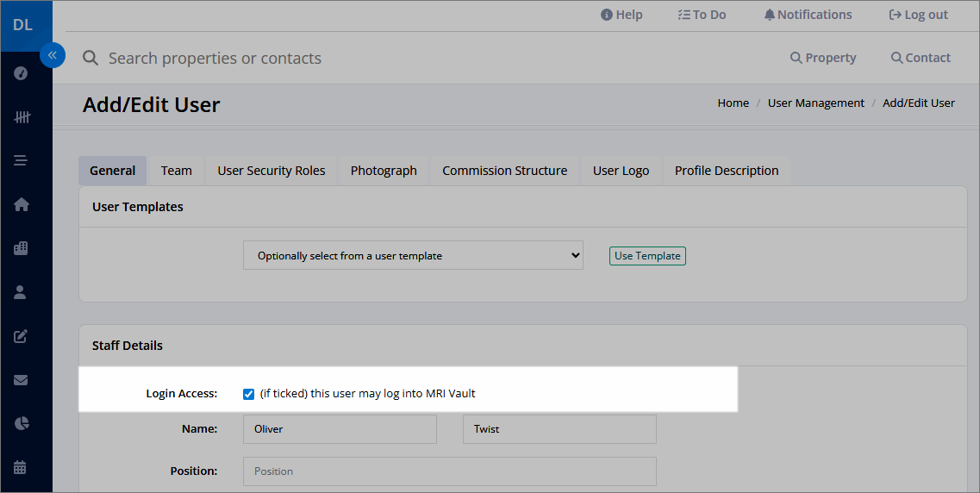This screenshot has width=980, height=493.
Task: Open the list lines icon in the sidebar
Action: [x=21, y=160]
